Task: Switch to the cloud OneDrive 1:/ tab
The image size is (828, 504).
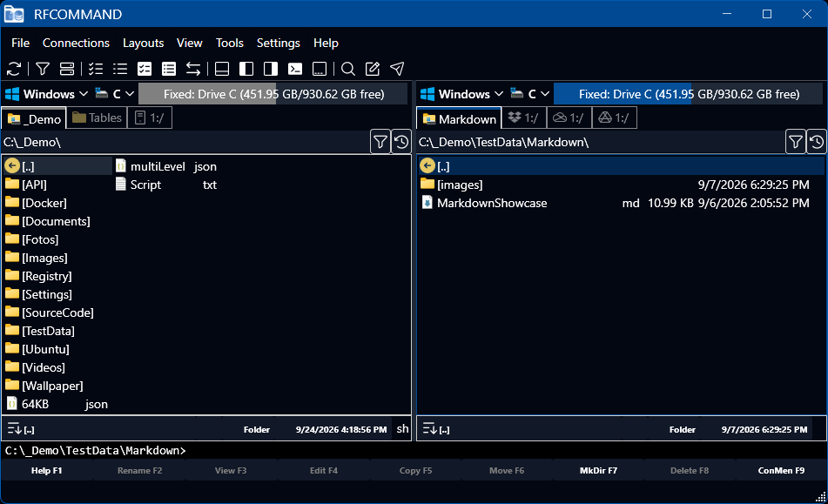Action: pyautogui.click(x=569, y=118)
